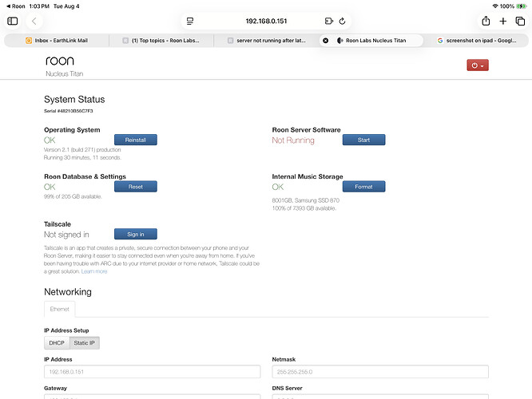
Task: Click the Reinstall operating system button
Action: pos(135,140)
